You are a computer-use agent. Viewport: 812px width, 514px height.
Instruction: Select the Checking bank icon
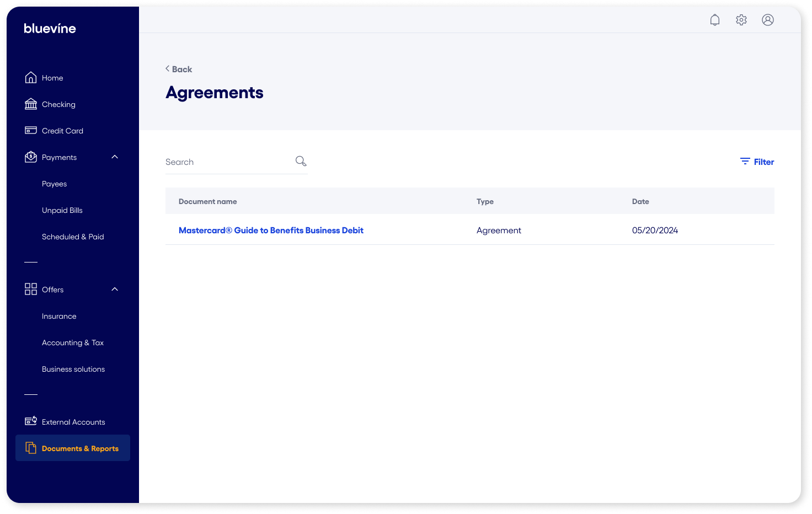31,104
